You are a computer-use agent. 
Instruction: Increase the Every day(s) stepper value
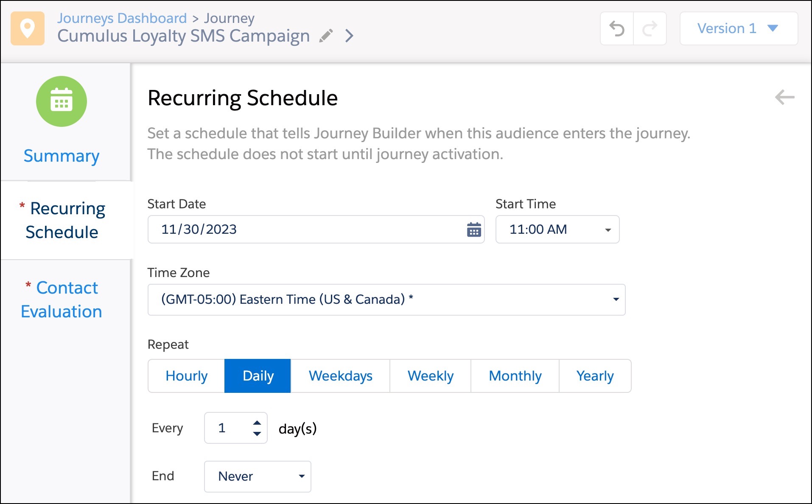[x=257, y=423]
